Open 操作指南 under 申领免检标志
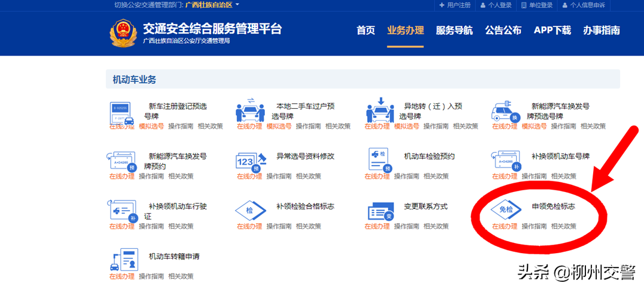The image size is (644, 289). pos(535,226)
